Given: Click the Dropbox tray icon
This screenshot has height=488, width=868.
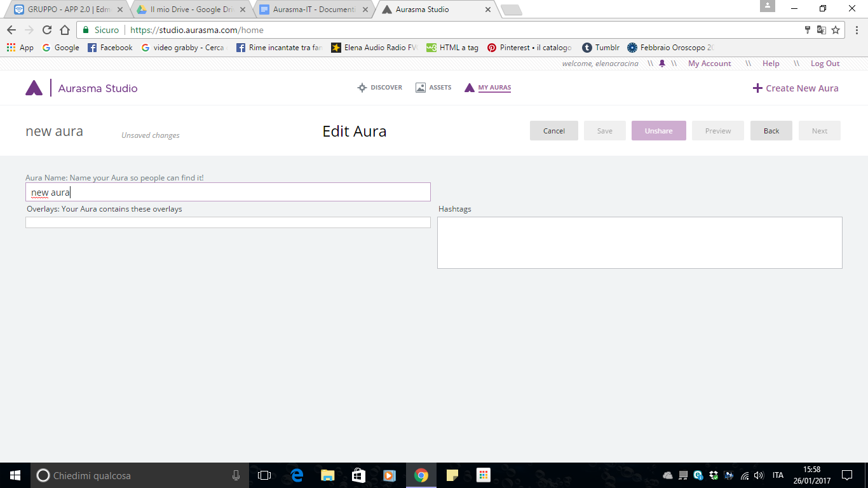Looking at the screenshot, I should point(714,475).
